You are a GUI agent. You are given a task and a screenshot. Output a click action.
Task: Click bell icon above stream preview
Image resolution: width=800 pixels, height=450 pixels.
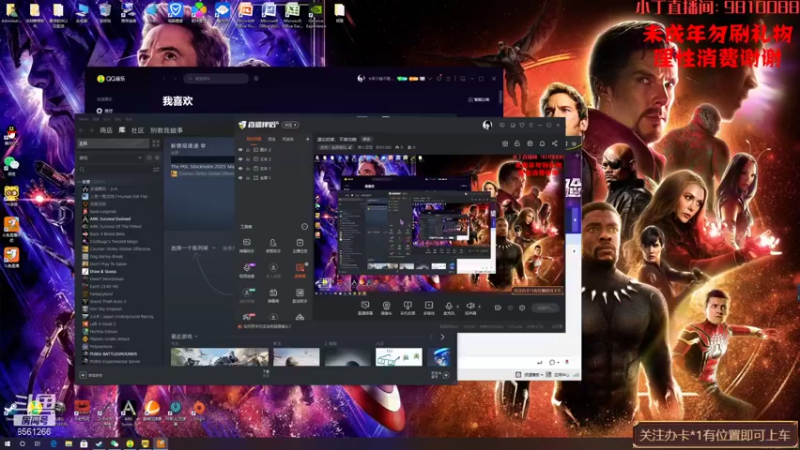point(542,144)
